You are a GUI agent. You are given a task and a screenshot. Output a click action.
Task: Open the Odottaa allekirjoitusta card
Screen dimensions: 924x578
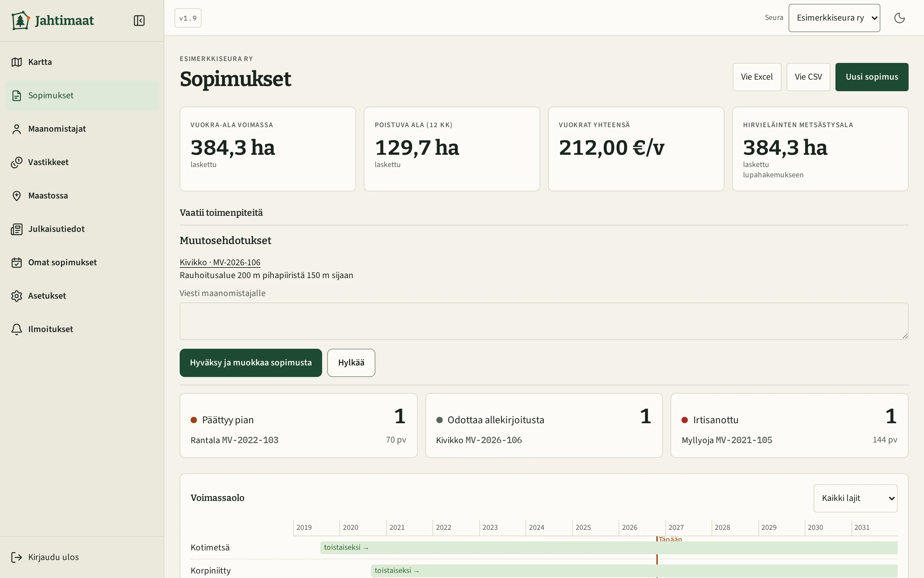pyautogui.click(x=544, y=425)
